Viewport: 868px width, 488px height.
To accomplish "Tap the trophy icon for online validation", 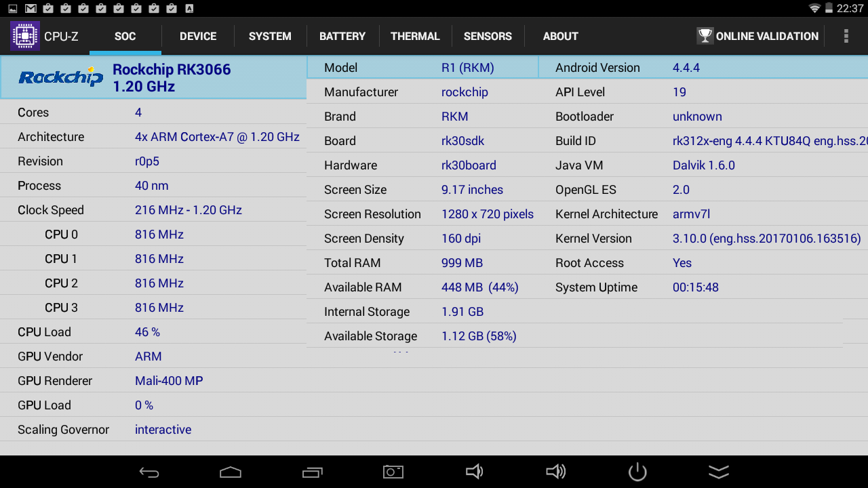I will pos(705,36).
